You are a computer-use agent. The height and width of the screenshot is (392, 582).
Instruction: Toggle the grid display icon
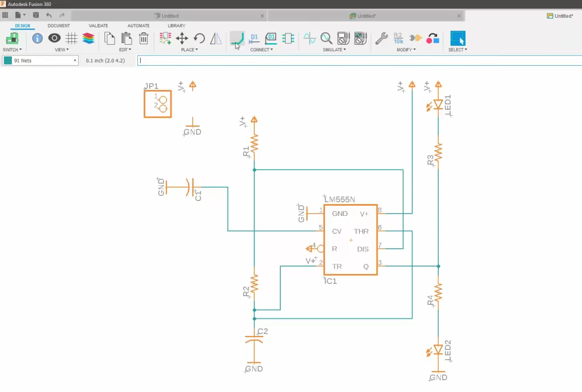72,38
